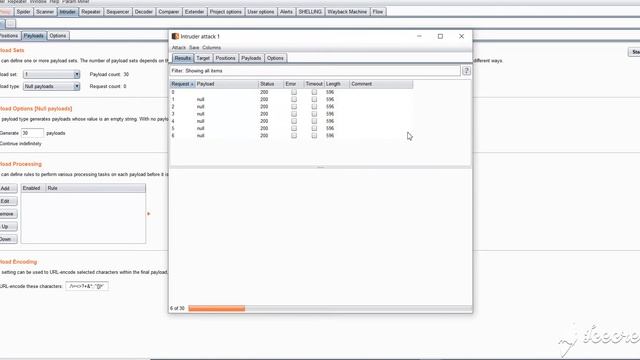Open the Decoder tab in main window
640x360 pixels.
tap(144, 12)
